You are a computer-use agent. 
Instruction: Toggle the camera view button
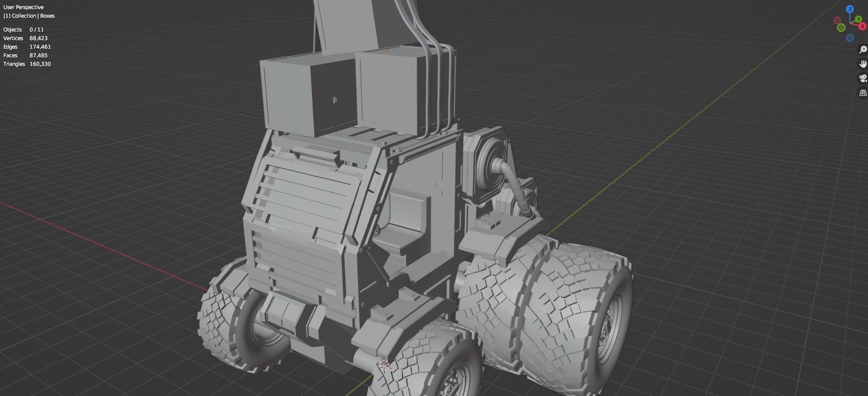(863, 78)
